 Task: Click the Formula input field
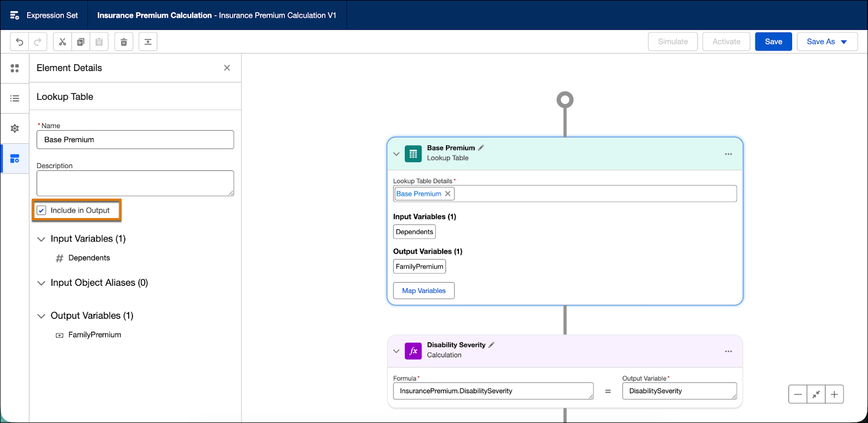pyautogui.click(x=493, y=391)
